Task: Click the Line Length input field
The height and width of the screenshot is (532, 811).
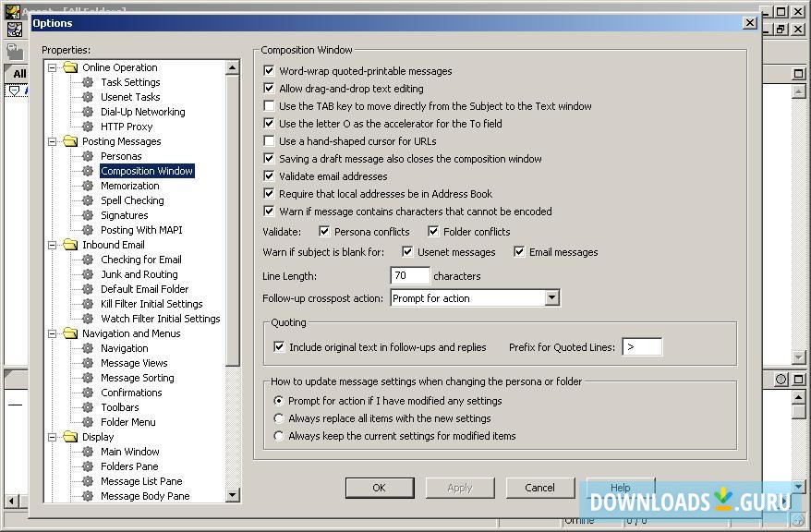Action: 410,275
